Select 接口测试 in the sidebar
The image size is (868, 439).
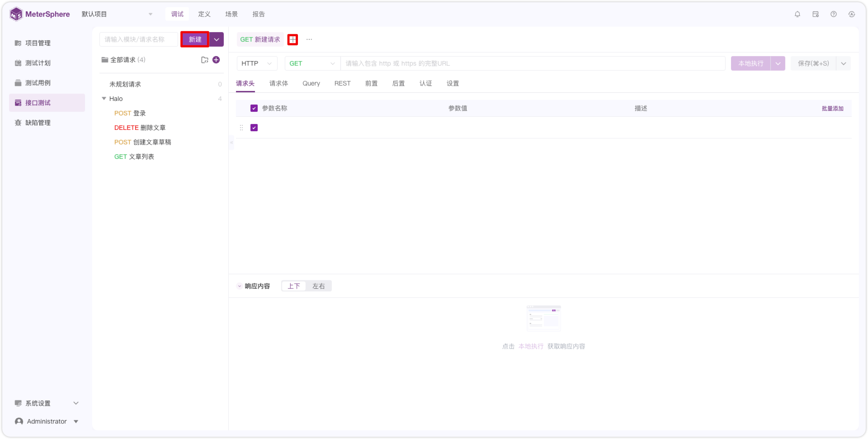coord(47,103)
